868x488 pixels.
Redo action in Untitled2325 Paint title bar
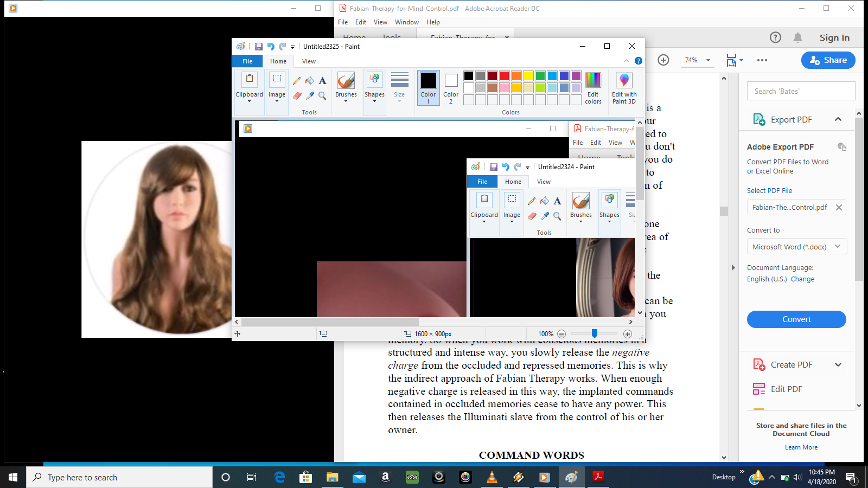[283, 47]
